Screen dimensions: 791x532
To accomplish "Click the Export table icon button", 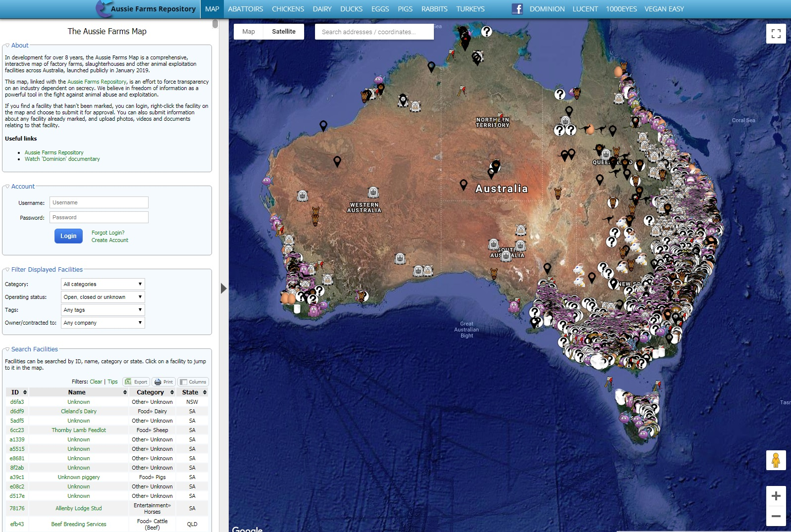I will pyautogui.click(x=136, y=382).
